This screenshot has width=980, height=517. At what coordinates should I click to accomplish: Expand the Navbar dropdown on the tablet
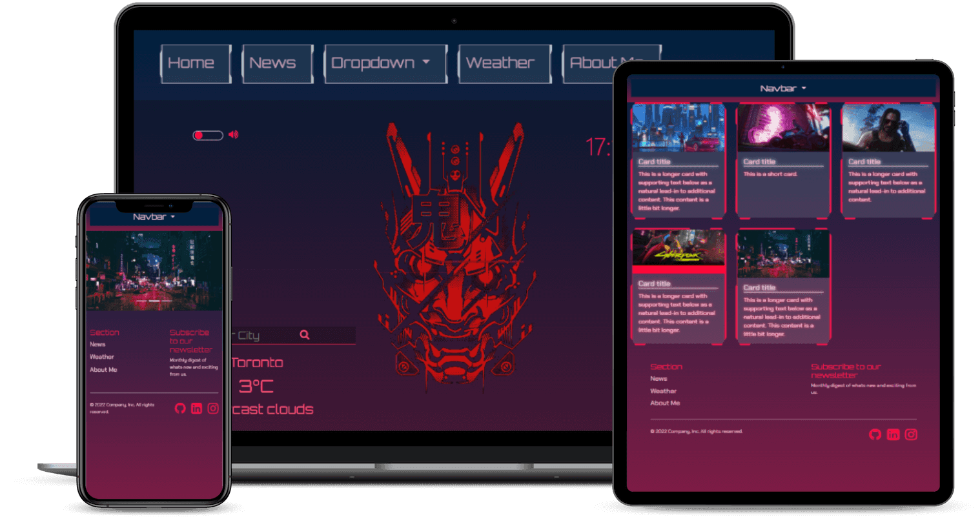click(x=783, y=88)
